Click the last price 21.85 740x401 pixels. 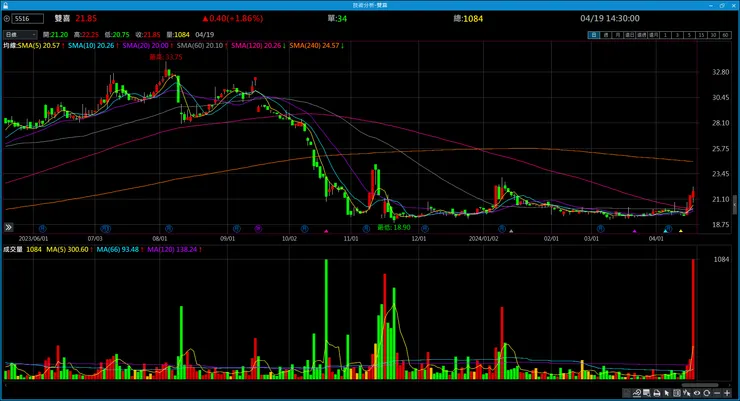coord(86,18)
